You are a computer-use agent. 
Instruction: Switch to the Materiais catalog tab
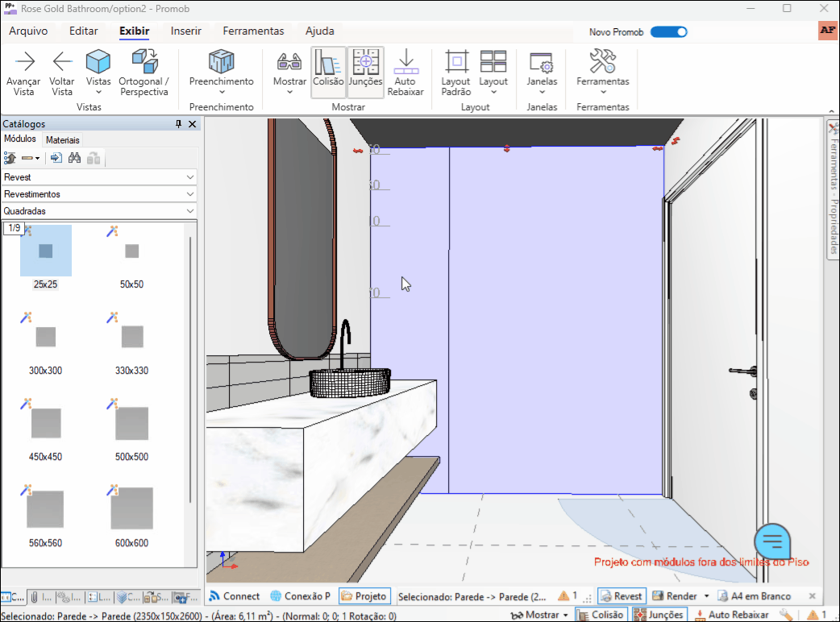click(63, 140)
